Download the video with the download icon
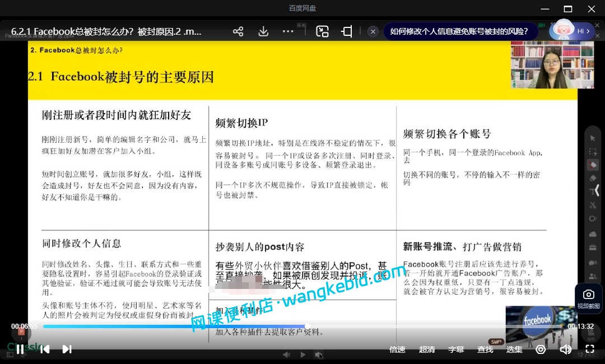Viewport: 605px width, 364px height. [x=263, y=31]
